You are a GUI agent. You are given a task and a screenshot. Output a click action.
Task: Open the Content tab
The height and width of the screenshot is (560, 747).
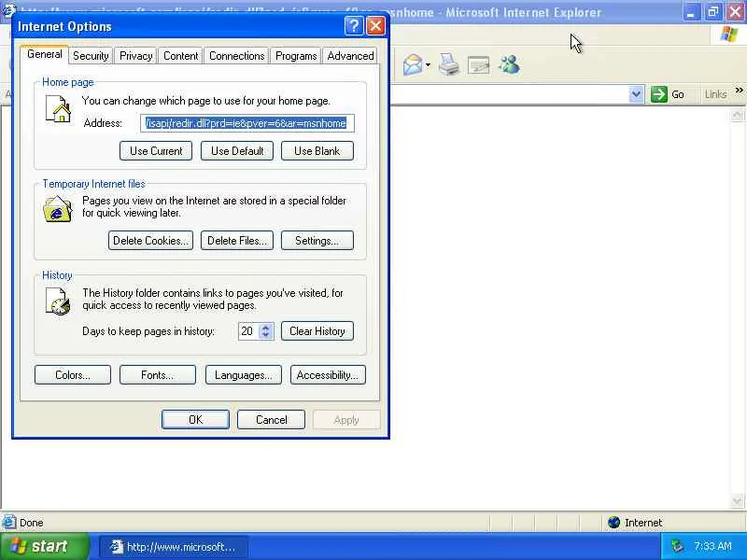click(180, 56)
